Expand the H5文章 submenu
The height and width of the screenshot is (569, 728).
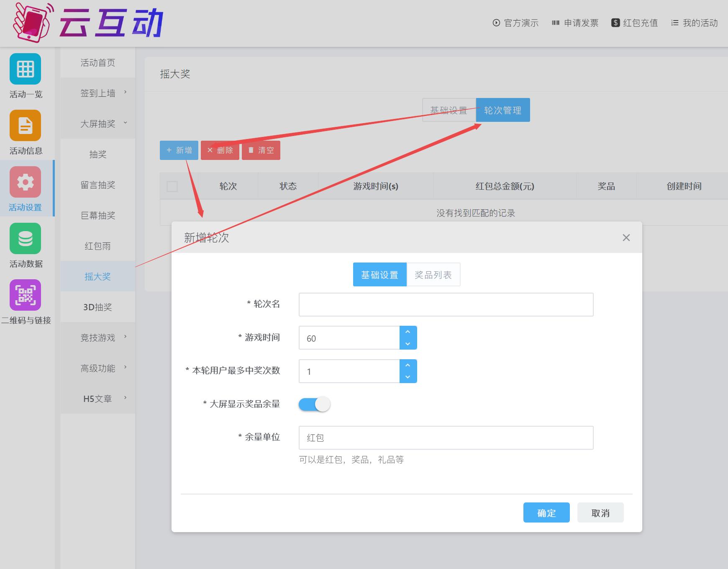click(x=98, y=399)
